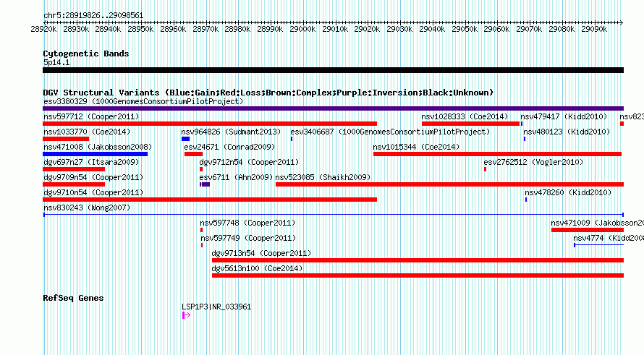Click the blue esv3406687 marker
Image resolution: width=644 pixels, height=355 pixels.
[292, 139]
